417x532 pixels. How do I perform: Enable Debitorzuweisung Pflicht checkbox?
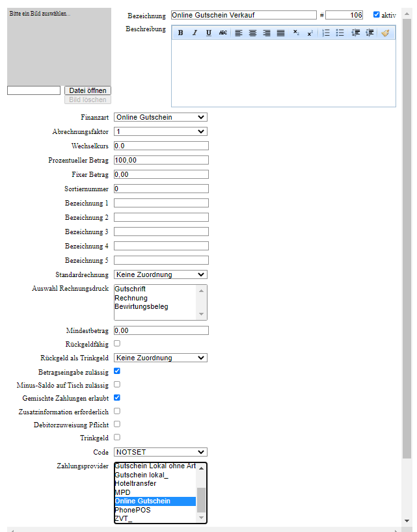(x=117, y=424)
